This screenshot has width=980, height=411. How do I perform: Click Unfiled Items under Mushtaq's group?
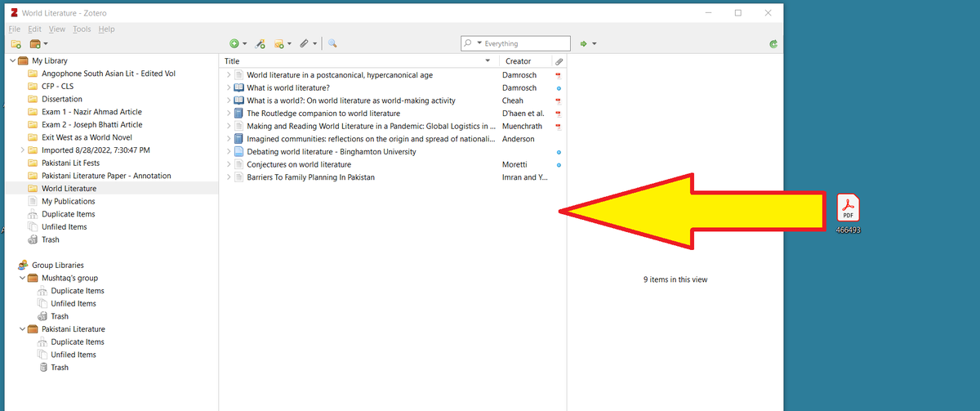pos(73,303)
